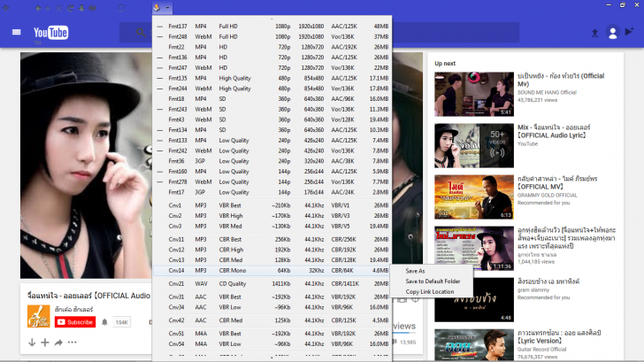Choose Save to Default Folder
Image resolution: width=644 pixels, height=362 pixels.
coord(433,281)
